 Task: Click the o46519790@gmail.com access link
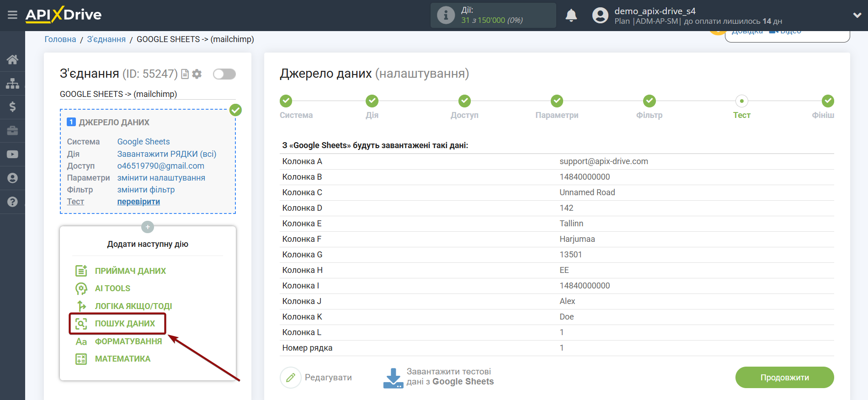(x=161, y=166)
